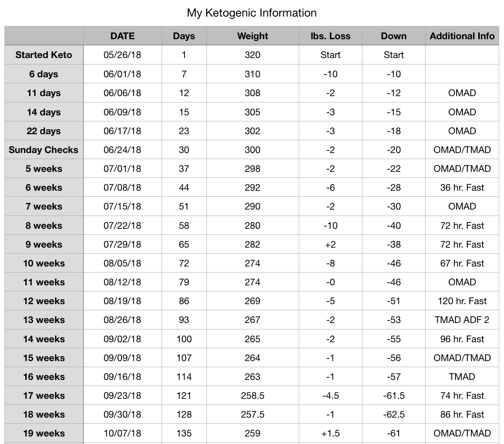Screen dimensions: 504x444
Task: Select the Down column header
Action: coord(394,36)
